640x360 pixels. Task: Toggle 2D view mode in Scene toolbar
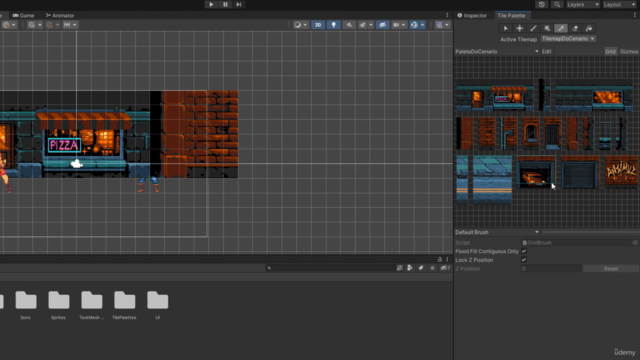pyautogui.click(x=318, y=25)
